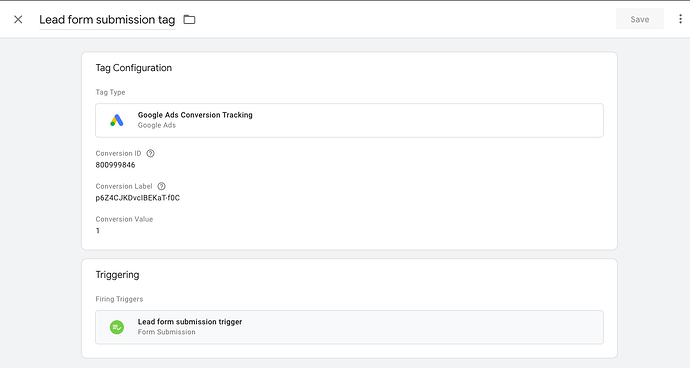Select the Google Ads Conversion Tracking tag type
Image resolution: width=690 pixels, height=368 pixels.
pyautogui.click(x=349, y=120)
